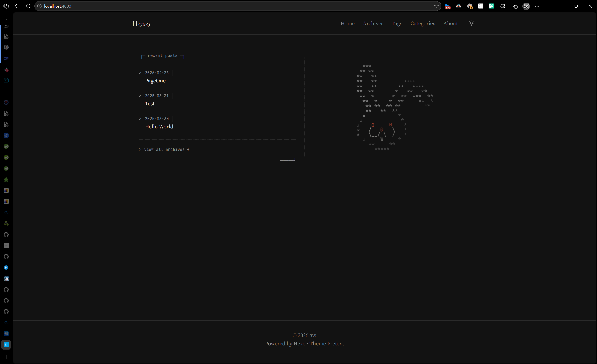Open the PageOne post link

pos(155,81)
